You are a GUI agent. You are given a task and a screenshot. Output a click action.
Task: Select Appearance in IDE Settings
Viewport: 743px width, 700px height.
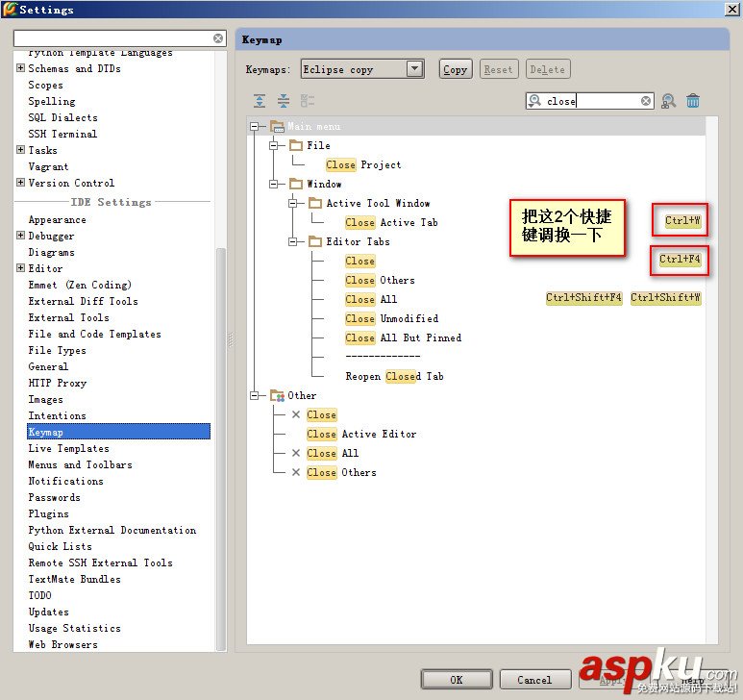(58, 220)
